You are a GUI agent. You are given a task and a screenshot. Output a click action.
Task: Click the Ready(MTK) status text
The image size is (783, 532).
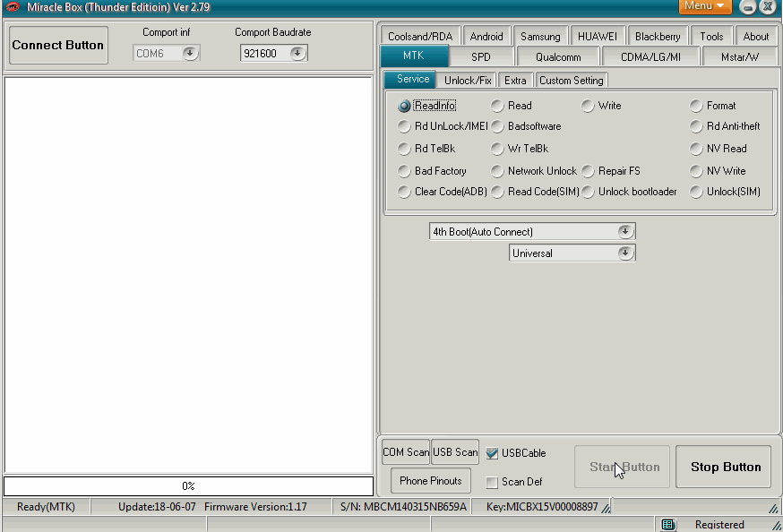coord(46,507)
